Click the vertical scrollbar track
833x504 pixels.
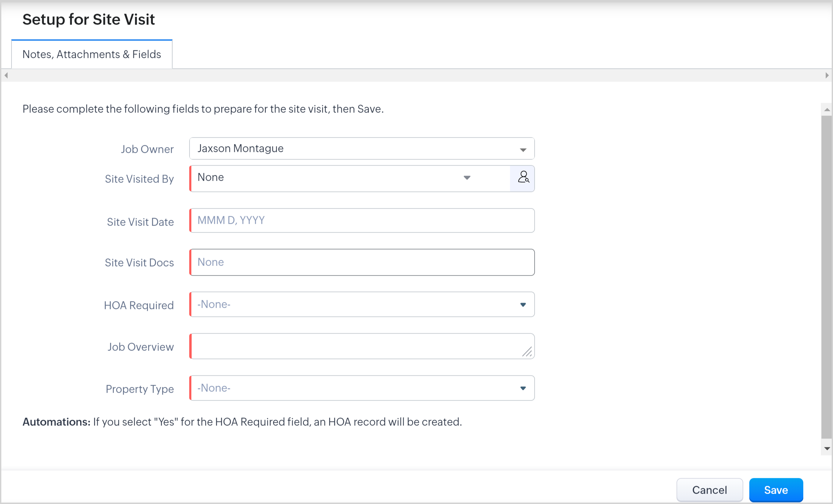click(827, 277)
